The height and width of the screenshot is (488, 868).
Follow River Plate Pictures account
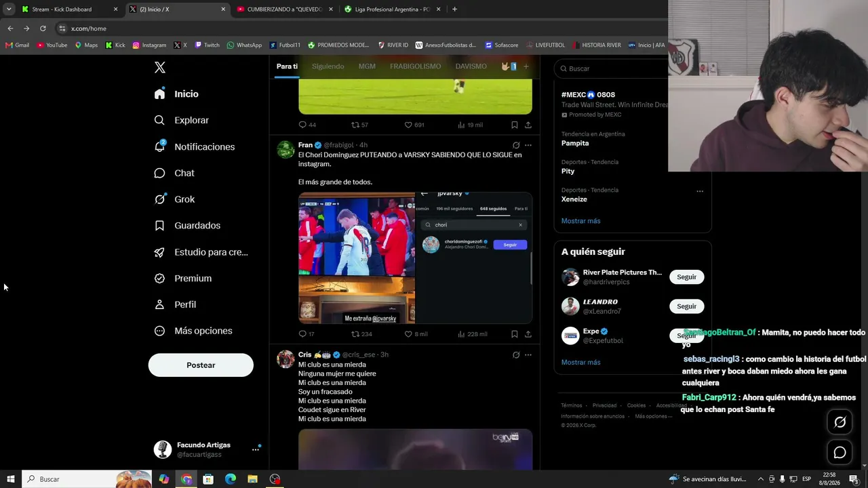[x=686, y=277]
